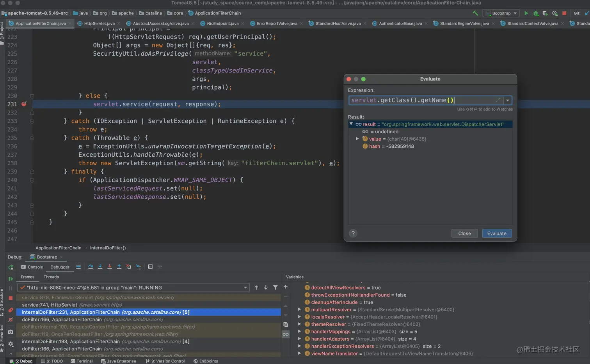The height and width of the screenshot is (364, 590).
Task: View breakpoints in the Debug sidebar
Action: point(11,310)
